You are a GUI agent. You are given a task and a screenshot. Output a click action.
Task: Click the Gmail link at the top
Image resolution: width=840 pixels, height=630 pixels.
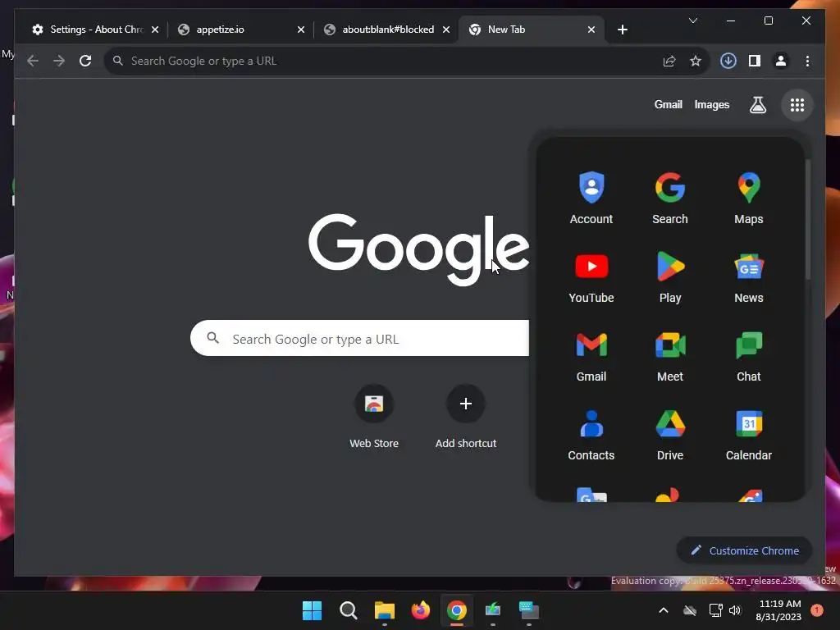[x=668, y=104]
